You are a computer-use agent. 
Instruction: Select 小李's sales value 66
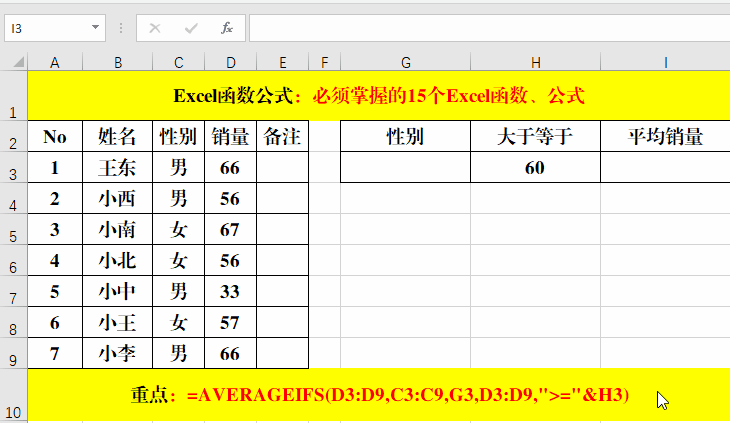[x=230, y=353]
